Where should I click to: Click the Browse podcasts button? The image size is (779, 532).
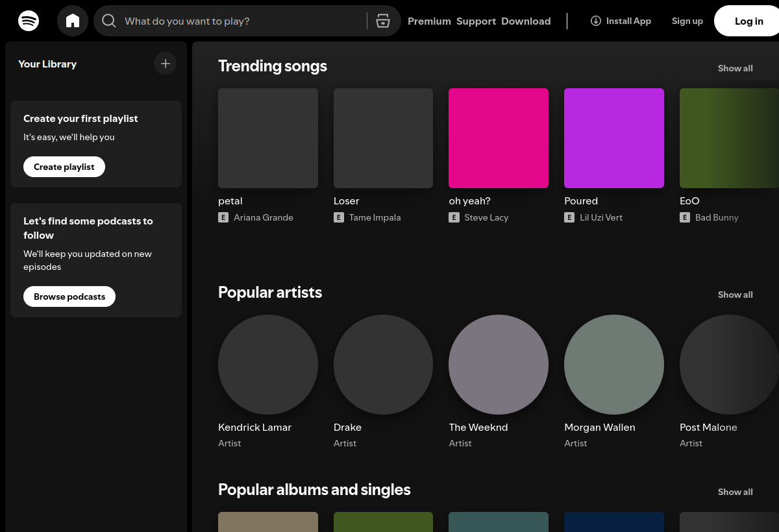69,296
